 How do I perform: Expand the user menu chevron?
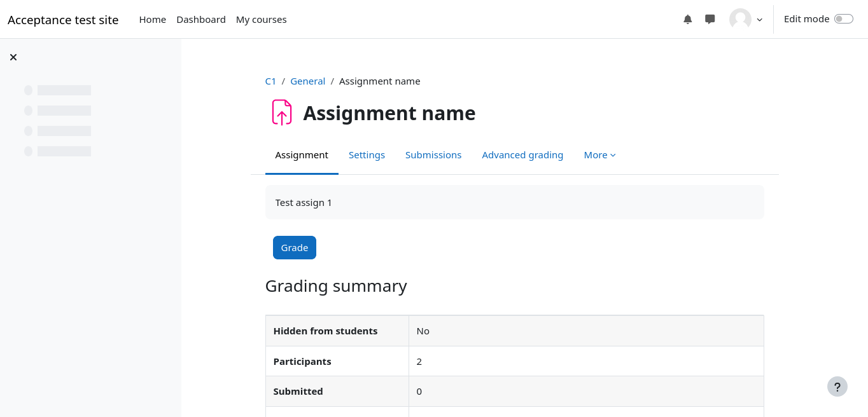pos(759,20)
